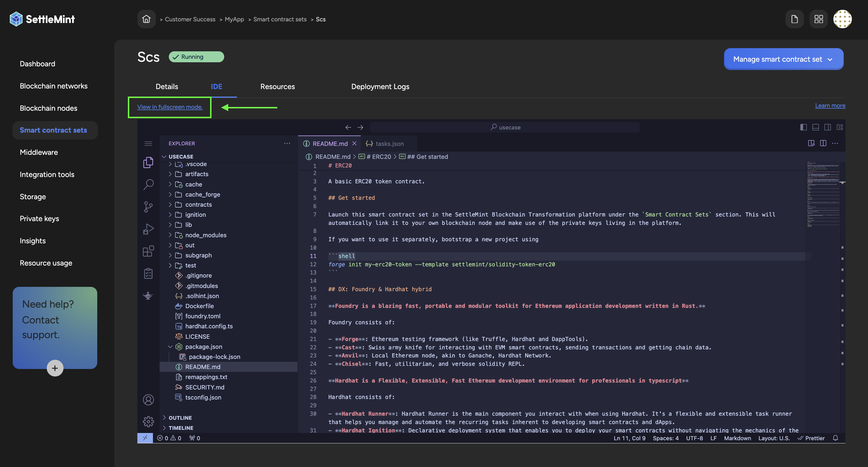Open the Extensions view
Viewport: 868px width, 467px height.
coord(148,251)
